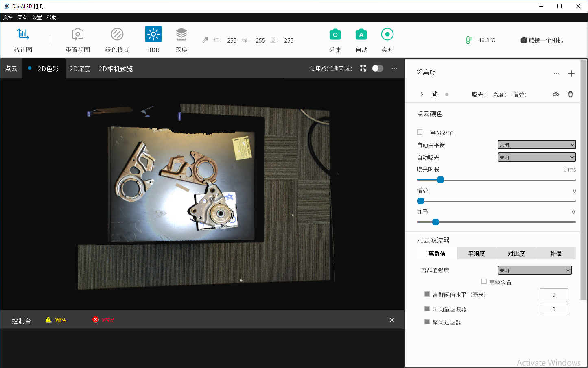The width and height of the screenshot is (588, 368).
Task: Click the 离群阈值水平 value field
Action: tap(554, 295)
